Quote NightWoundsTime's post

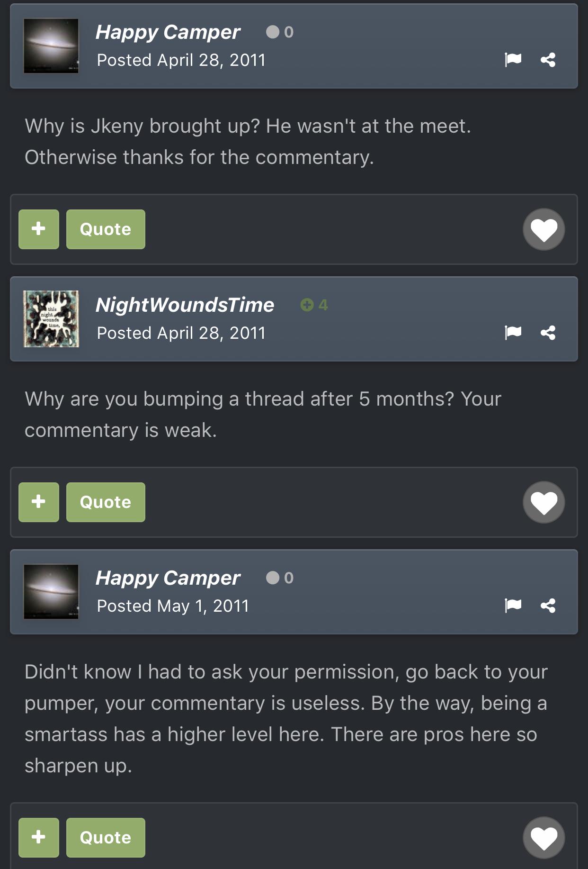click(106, 502)
